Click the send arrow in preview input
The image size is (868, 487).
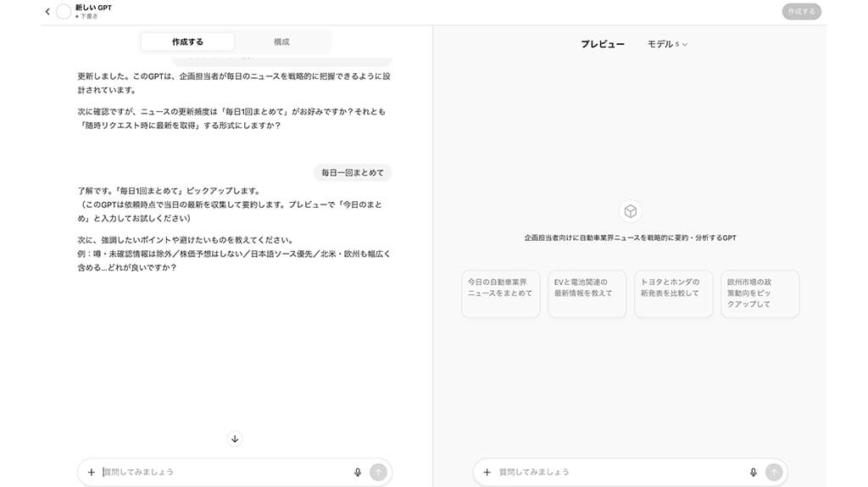[773, 472]
